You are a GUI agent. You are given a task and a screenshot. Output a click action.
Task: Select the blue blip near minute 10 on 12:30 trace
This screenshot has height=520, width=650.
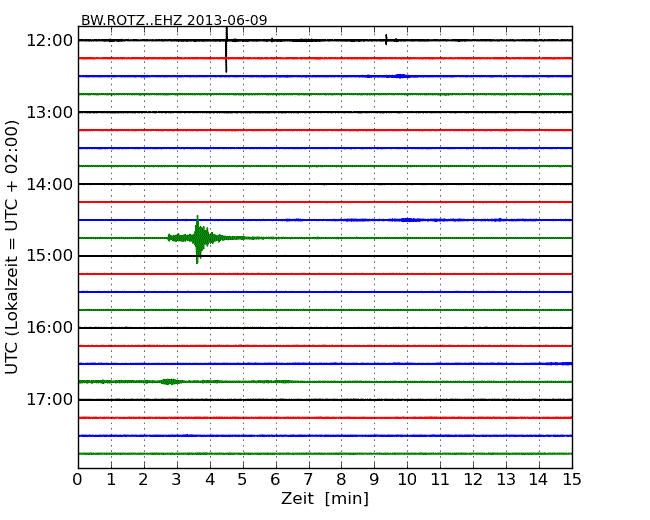401,76
